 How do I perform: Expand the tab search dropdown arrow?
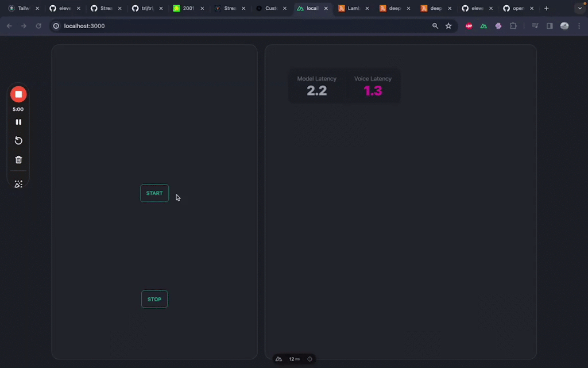(579, 9)
